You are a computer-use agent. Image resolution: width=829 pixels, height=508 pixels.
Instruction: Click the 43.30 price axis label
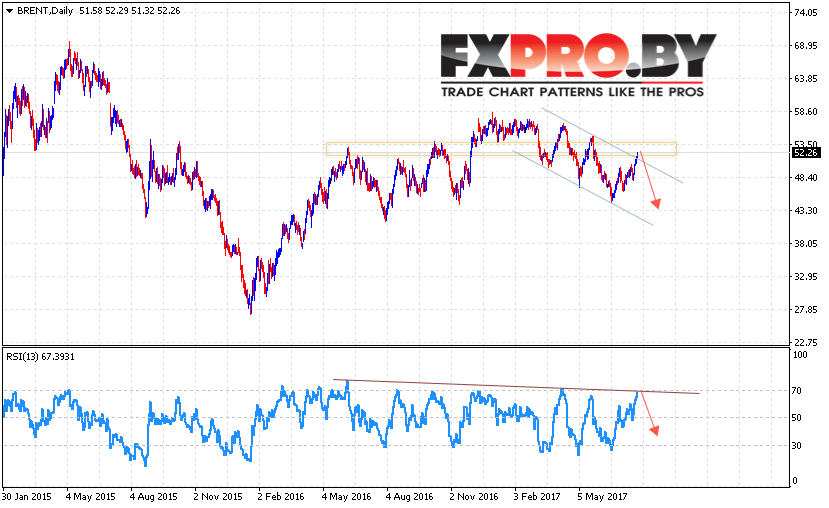pyautogui.click(x=806, y=210)
